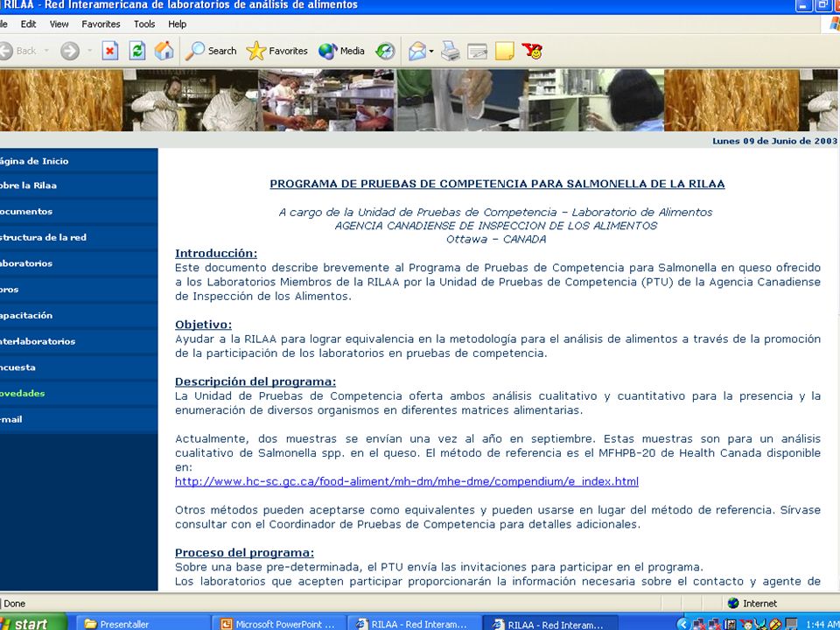This screenshot has width=840, height=630.
Task: Click the Mail envelope icon
Action: tap(416, 52)
